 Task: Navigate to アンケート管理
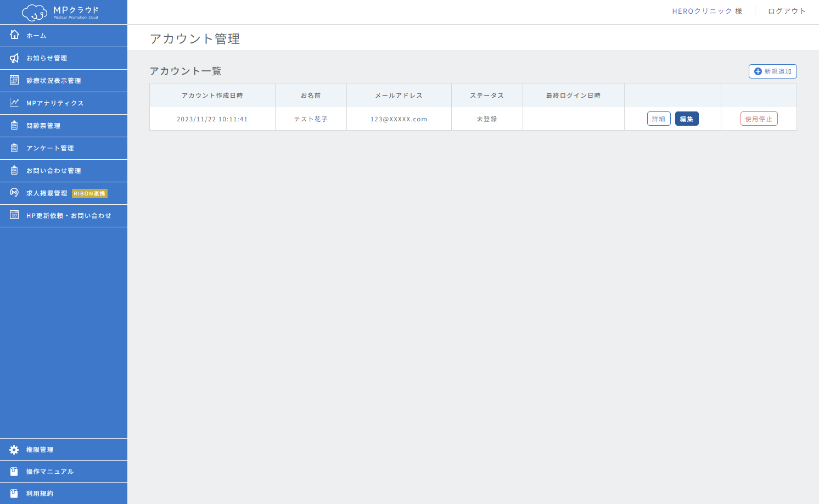pyautogui.click(x=64, y=148)
